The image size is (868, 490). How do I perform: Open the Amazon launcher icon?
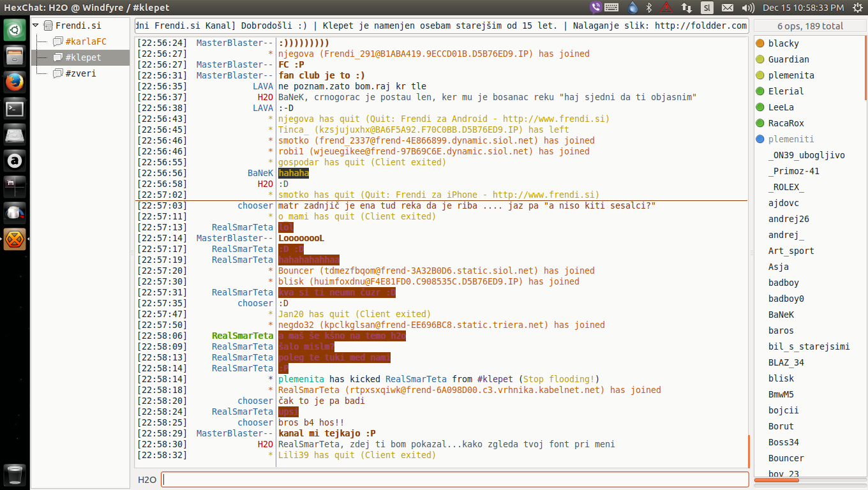tap(15, 161)
